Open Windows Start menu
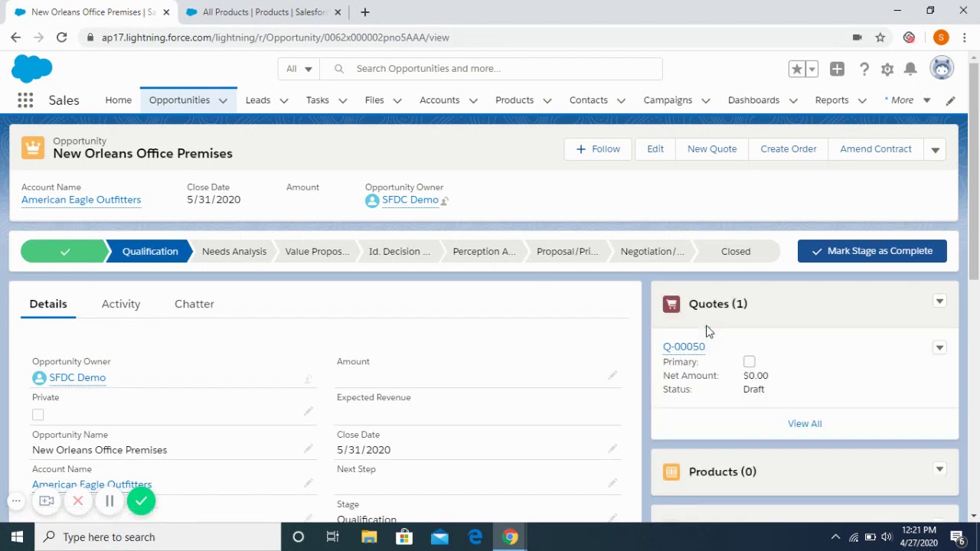This screenshot has width=980, height=551. pyautogui.click(x=17, y=537)
